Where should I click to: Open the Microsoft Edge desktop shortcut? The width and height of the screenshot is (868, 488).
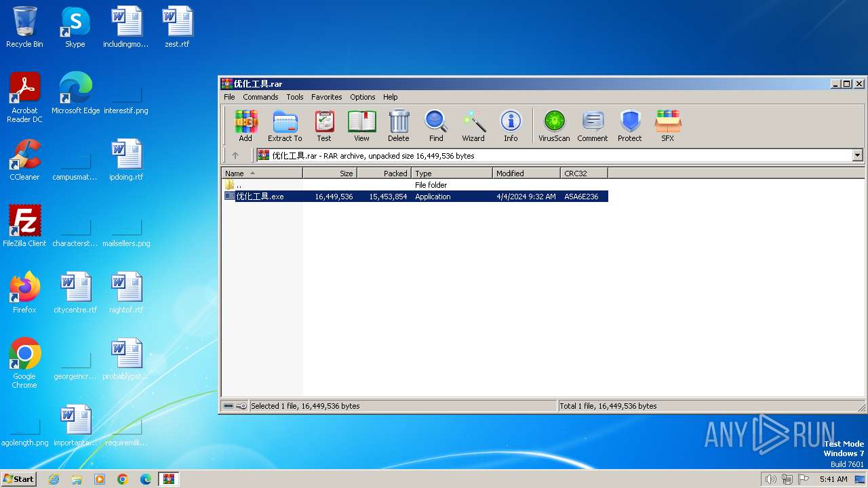(75, 94)
